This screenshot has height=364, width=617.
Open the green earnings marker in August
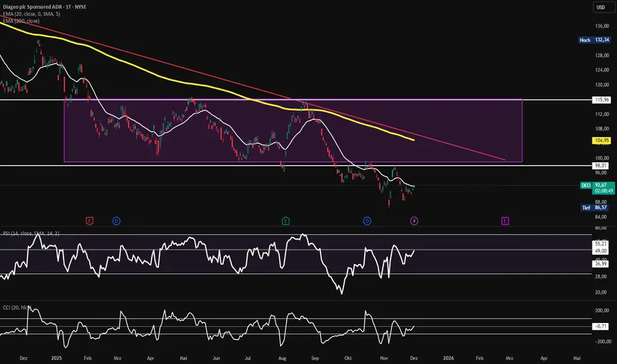[286, 220]
